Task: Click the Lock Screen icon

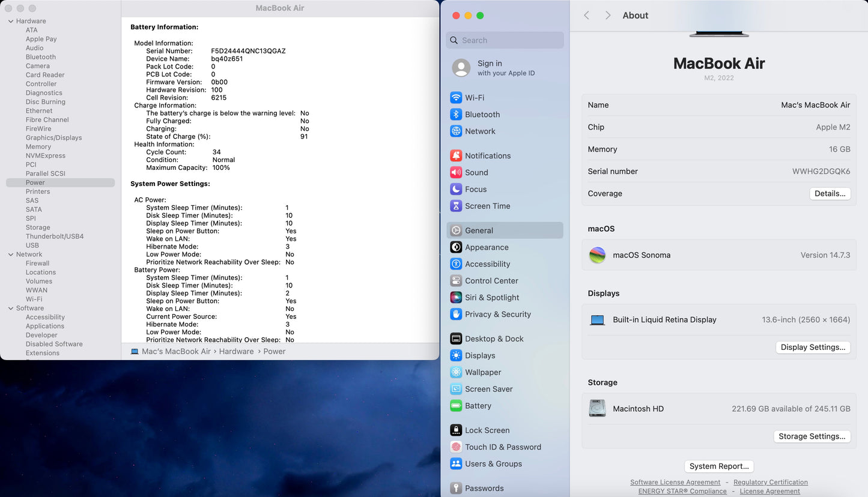Action: (456, 430)
